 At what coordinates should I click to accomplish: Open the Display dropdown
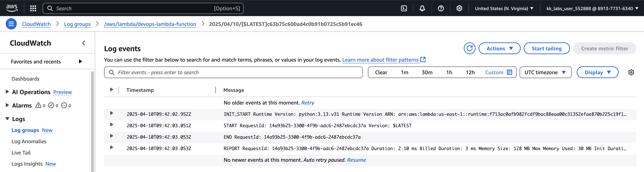[597, 73]
